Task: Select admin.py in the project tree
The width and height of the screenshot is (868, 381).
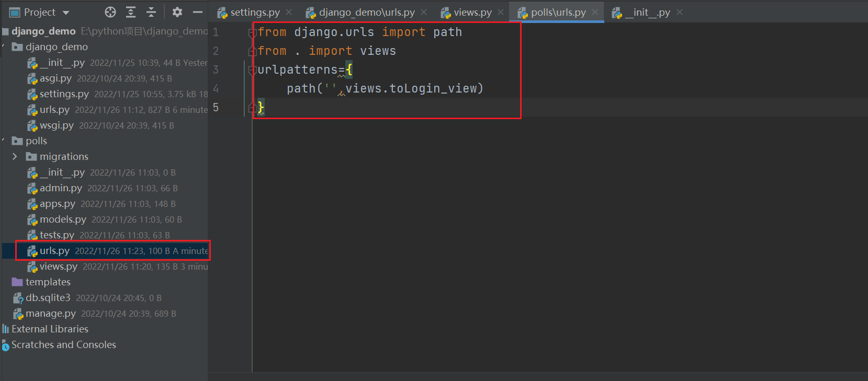Action: point(61,188)
